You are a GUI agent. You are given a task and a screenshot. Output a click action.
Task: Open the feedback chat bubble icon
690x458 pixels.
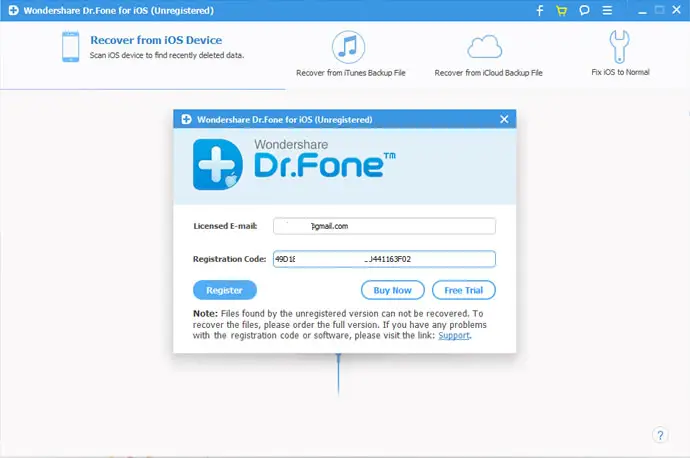tap(584, 10)
